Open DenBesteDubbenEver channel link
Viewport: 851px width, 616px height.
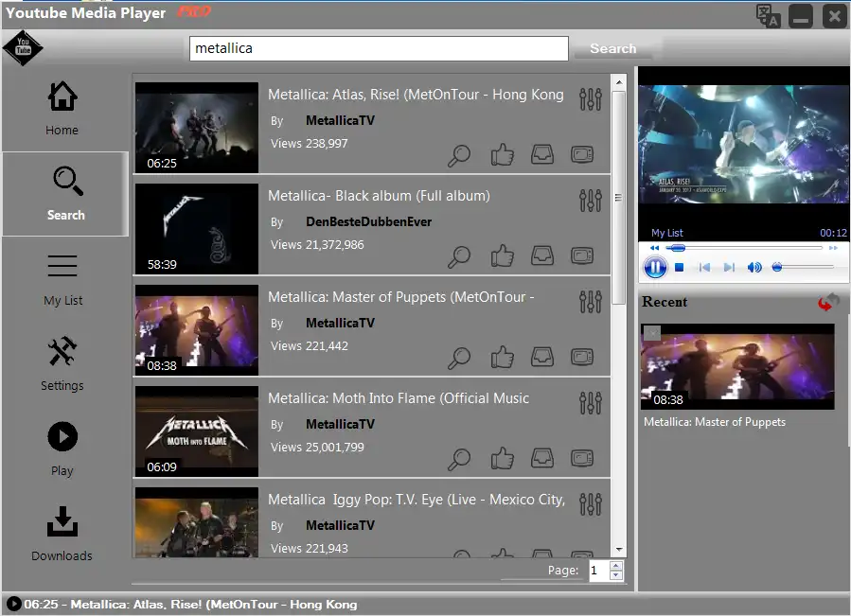click(368, 221)
